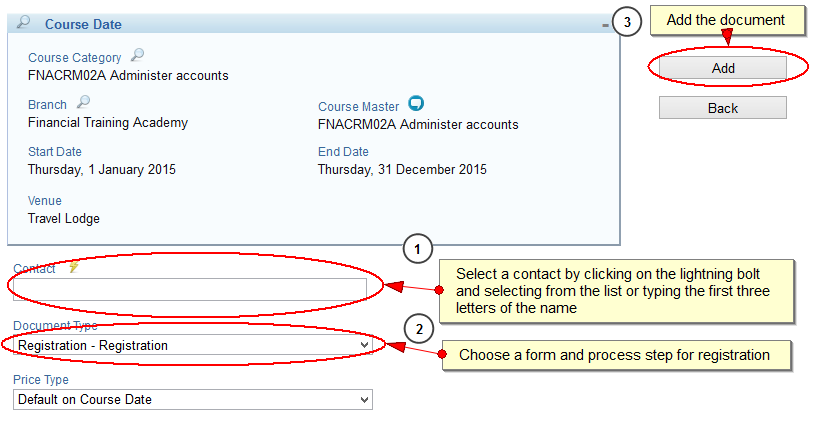Click the Branch lookup magnifier icon
The width and height of the screenshot is (820, 431).
(x=83, y=101)
